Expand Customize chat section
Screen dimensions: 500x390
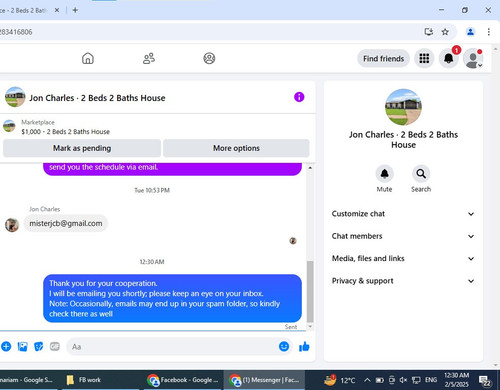(x=403, y=214)
